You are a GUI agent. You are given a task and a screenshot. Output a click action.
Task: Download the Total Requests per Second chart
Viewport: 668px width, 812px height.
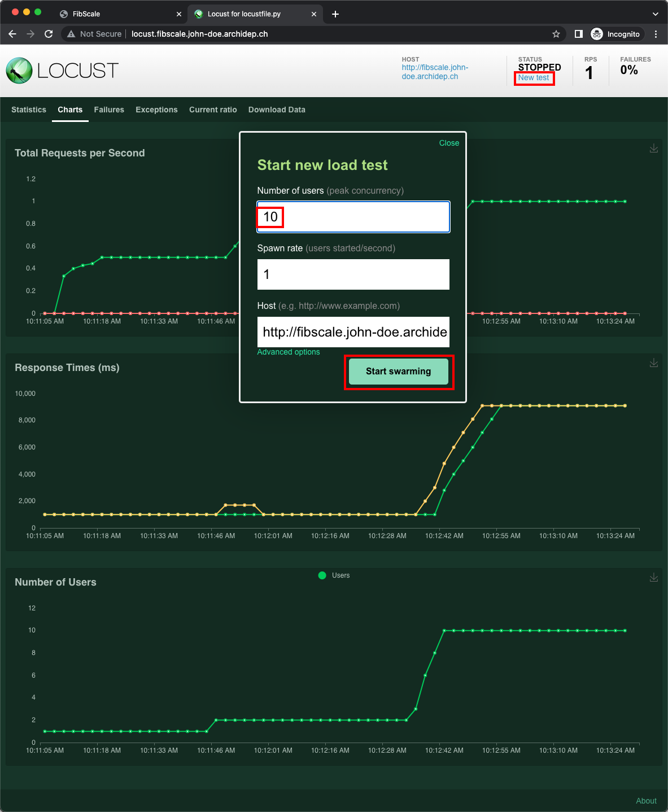653,149
